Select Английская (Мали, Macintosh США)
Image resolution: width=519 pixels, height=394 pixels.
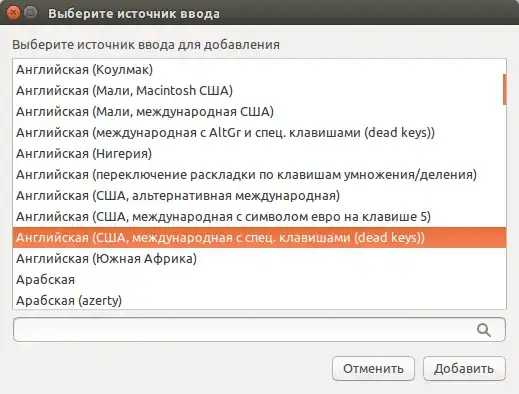(x=259, y=91)
